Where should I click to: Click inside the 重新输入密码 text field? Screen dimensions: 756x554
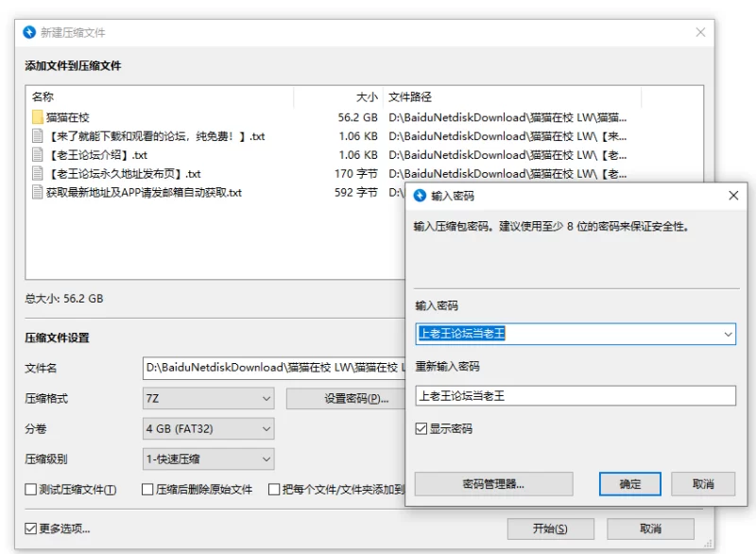coord(575,396)
